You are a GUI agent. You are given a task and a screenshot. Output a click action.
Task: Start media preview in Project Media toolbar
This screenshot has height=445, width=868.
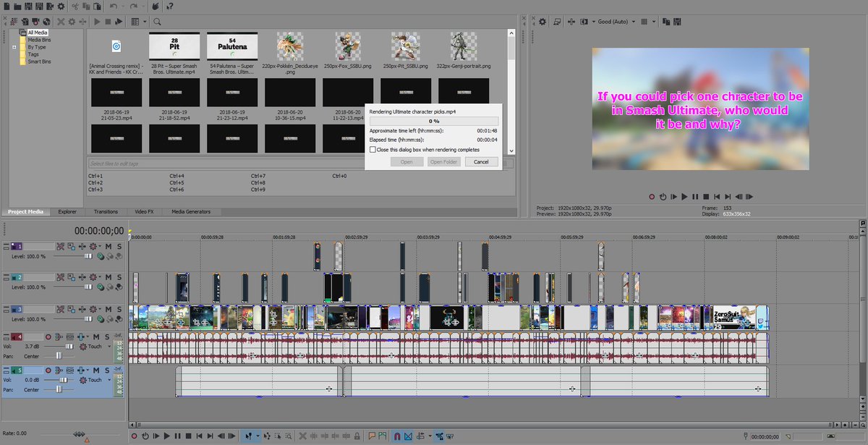(97, 22)
